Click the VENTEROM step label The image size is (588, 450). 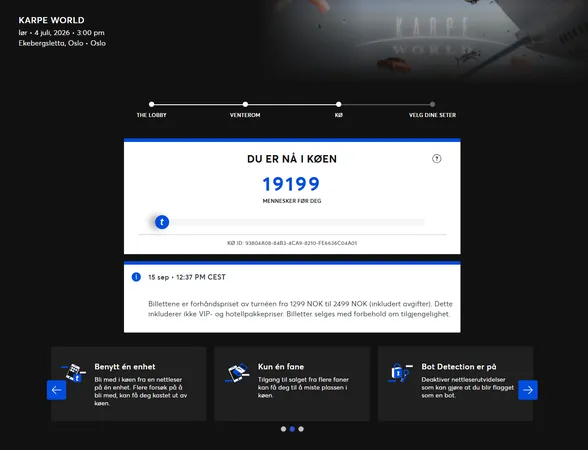[x=245, y=115]
